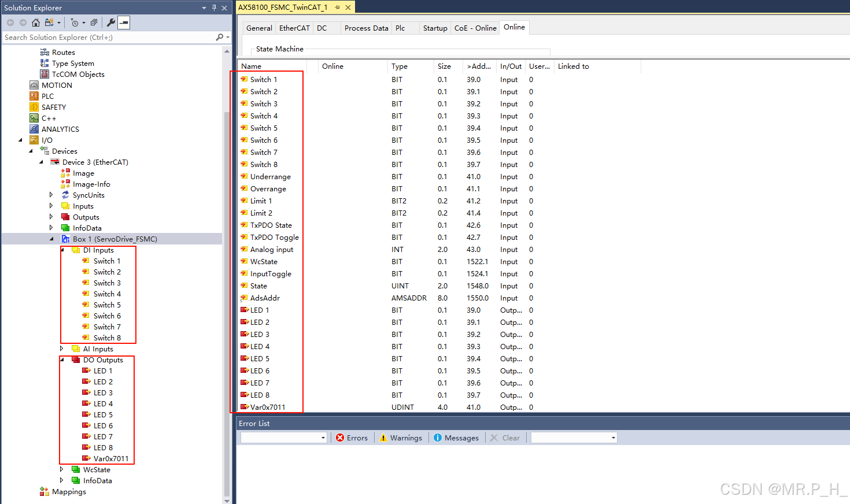The width and height of the screenshot is (850, 504).
Task: Expand the AI Inputs node
Action: (x=62, y=349)
